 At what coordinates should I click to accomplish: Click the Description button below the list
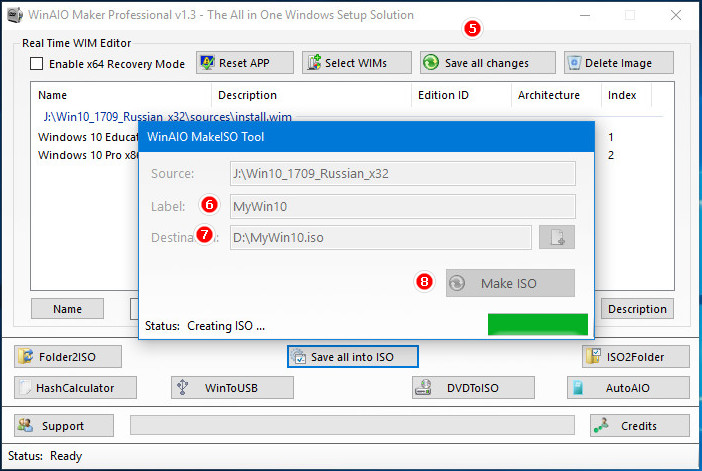(x=637, y=309)
